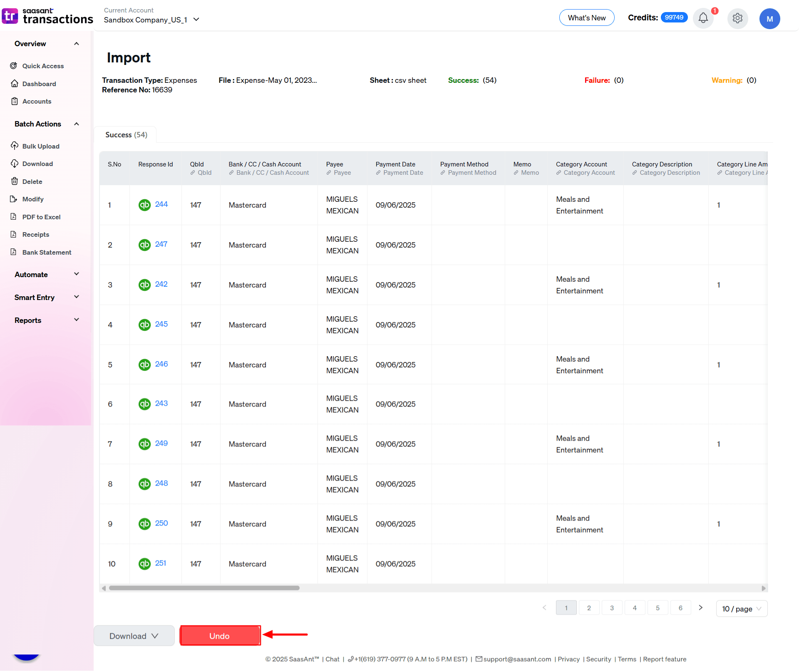
Task: Open the Report feature footer link
Action: (x=665, y=660)
